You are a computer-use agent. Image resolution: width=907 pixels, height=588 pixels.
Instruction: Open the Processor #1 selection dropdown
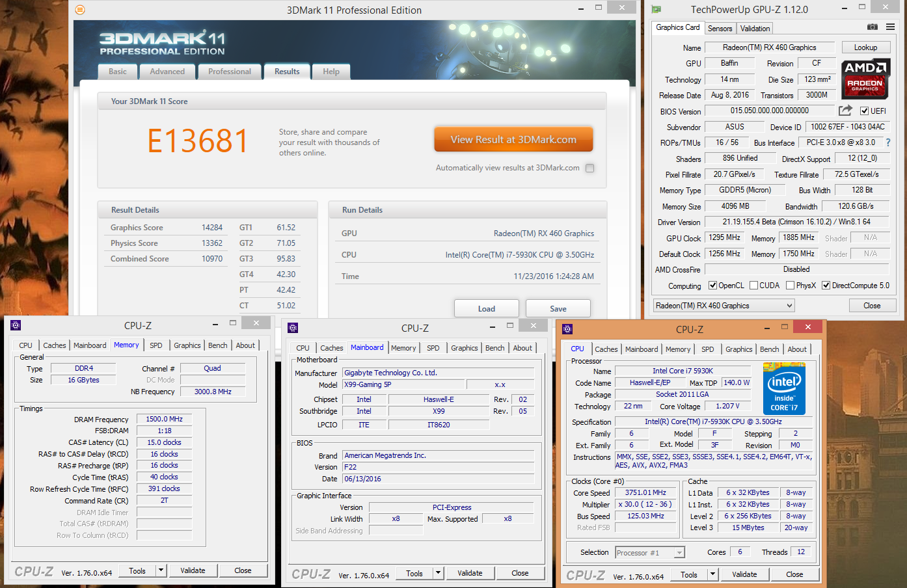[x=649, y=553]
